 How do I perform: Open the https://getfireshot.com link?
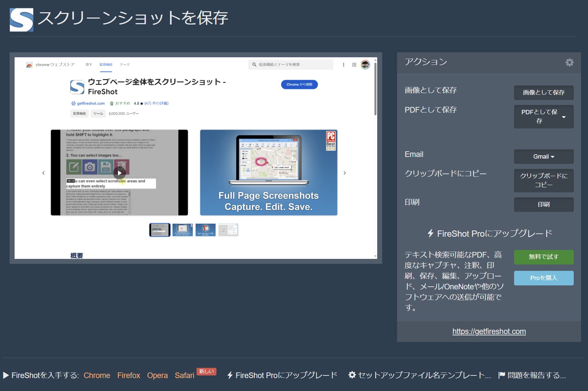tap(489, 331)
